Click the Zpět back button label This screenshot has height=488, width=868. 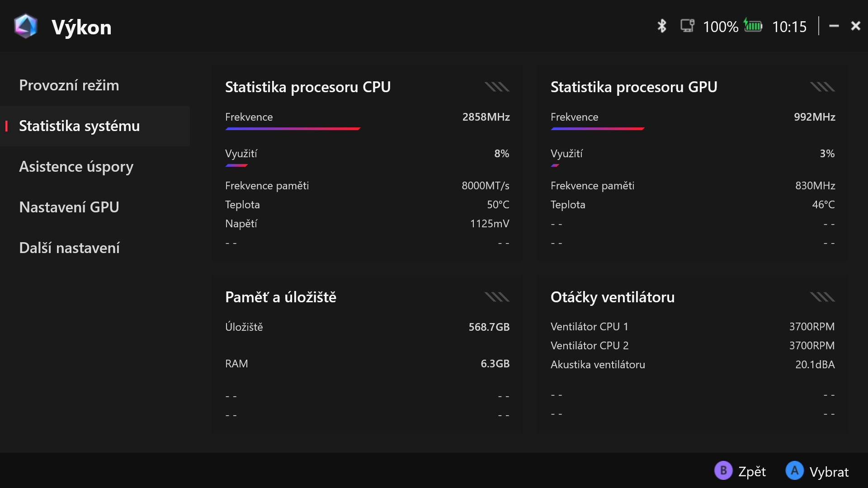(752, 471)
